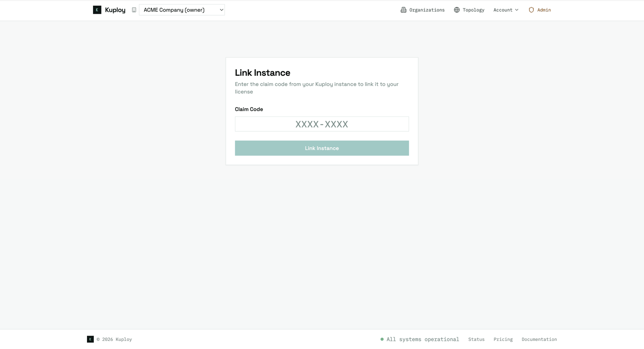Click the building icon beside organization selector

(134, 10)
